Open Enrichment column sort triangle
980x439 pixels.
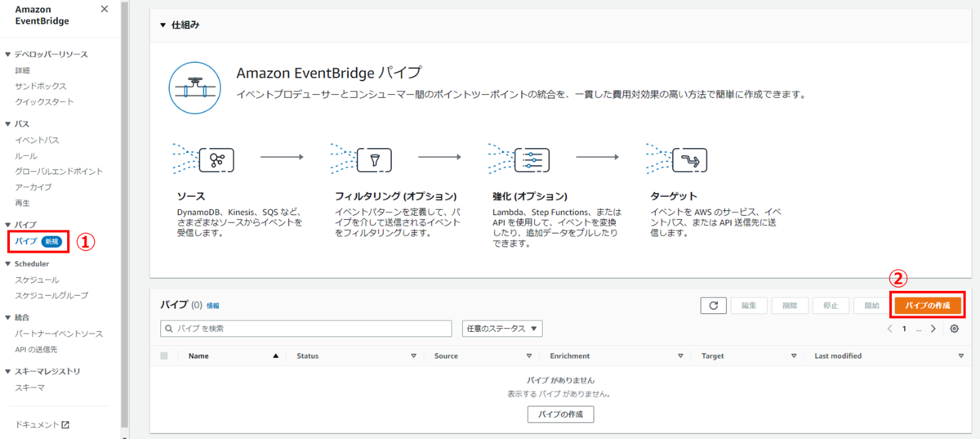[680, 356]
